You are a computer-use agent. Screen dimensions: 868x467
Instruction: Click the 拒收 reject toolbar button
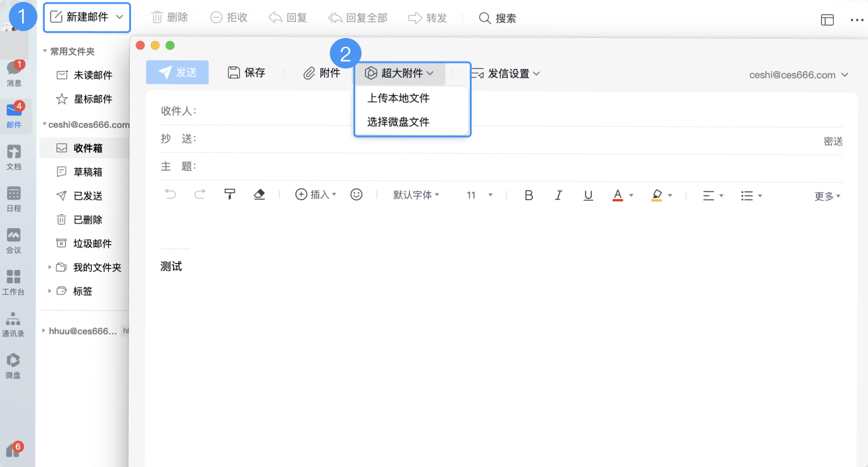click(x=229, y=18)
